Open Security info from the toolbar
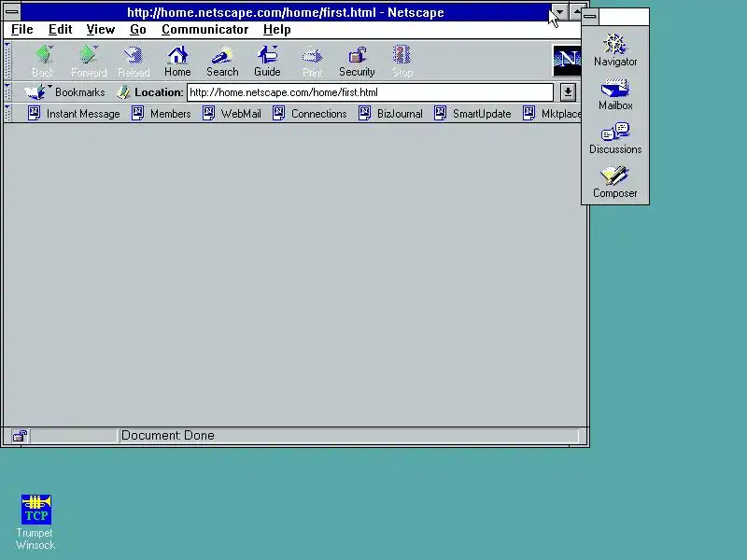 click(x=357, y=61)
